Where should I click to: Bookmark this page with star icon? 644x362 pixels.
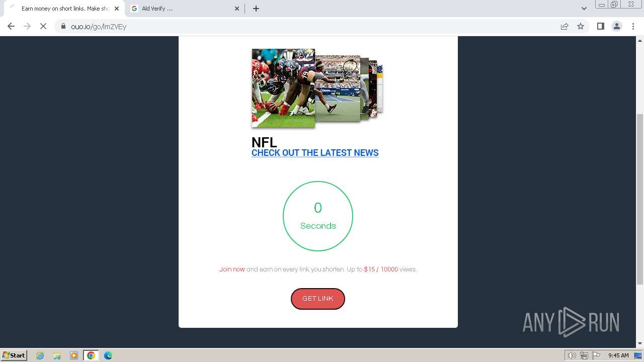coord(581,26)
